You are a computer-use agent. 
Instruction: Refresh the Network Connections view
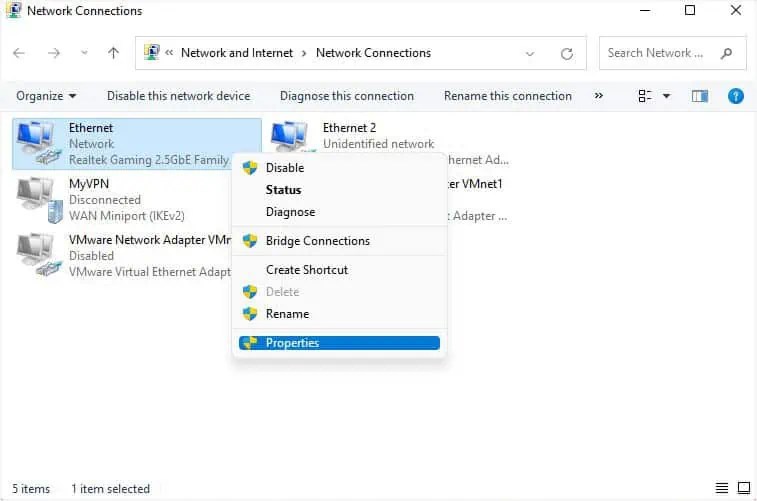click(567, 53)
